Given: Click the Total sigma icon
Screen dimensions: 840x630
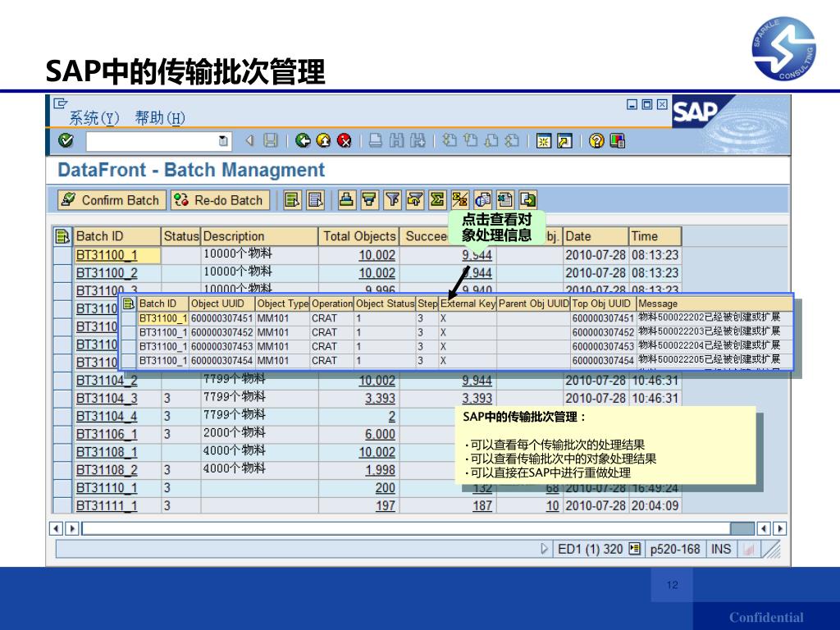Looking at the screenshot, I should [437, 200].
